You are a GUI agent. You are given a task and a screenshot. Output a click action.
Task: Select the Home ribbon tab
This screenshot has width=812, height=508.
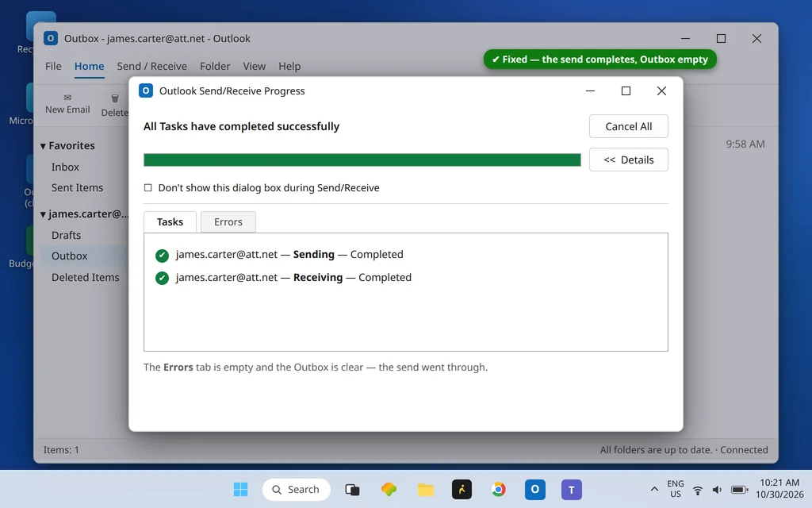(x=89, y=67)
